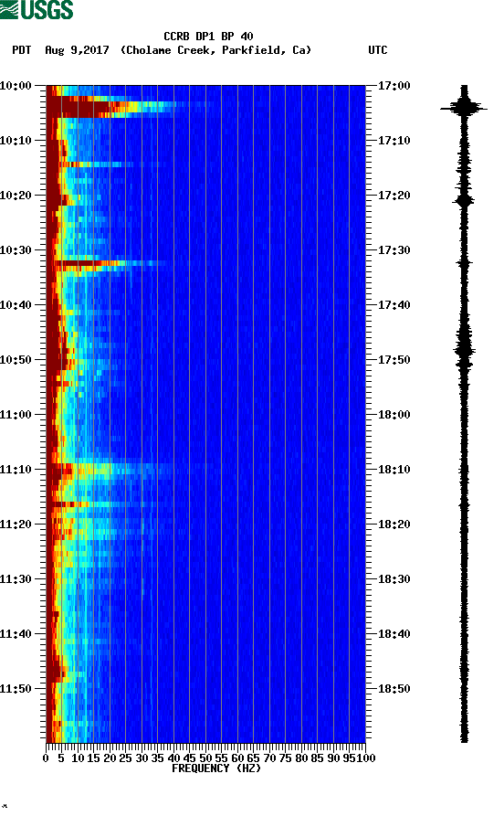Select the title text 'CCRB DP1 BP 40'
The width and height of the screenshot is (504, 816).
point(208,37)
